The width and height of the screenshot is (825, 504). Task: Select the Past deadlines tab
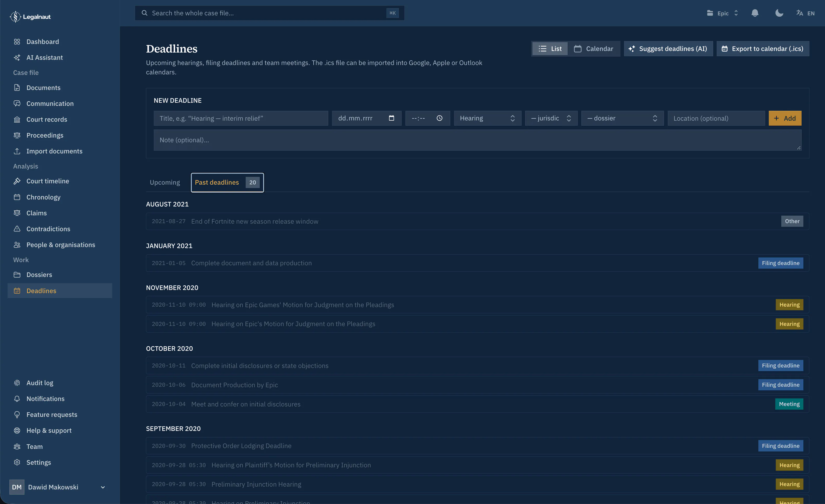point(227,182)
